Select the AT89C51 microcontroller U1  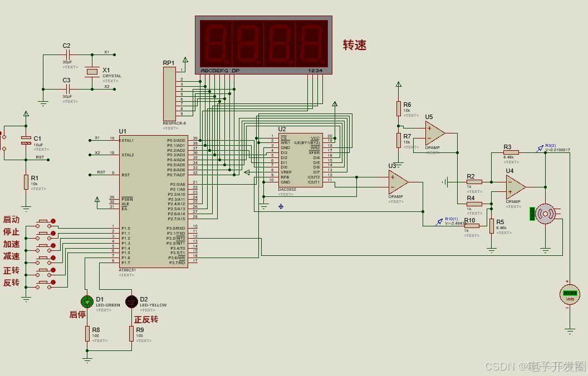(153, 200)
